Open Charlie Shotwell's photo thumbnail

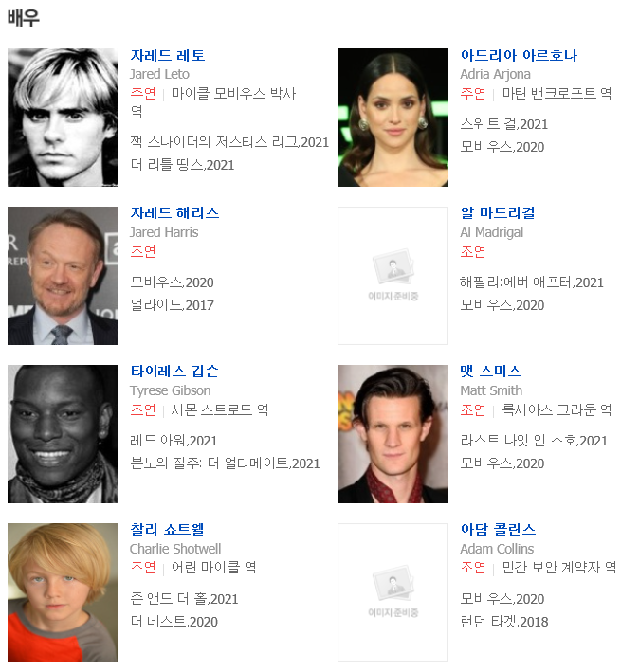coord(63,591)
